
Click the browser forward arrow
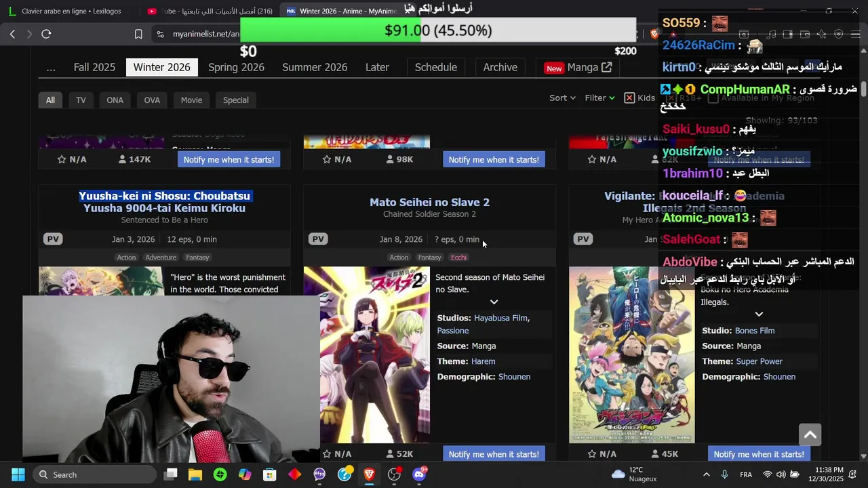(29, 34)
